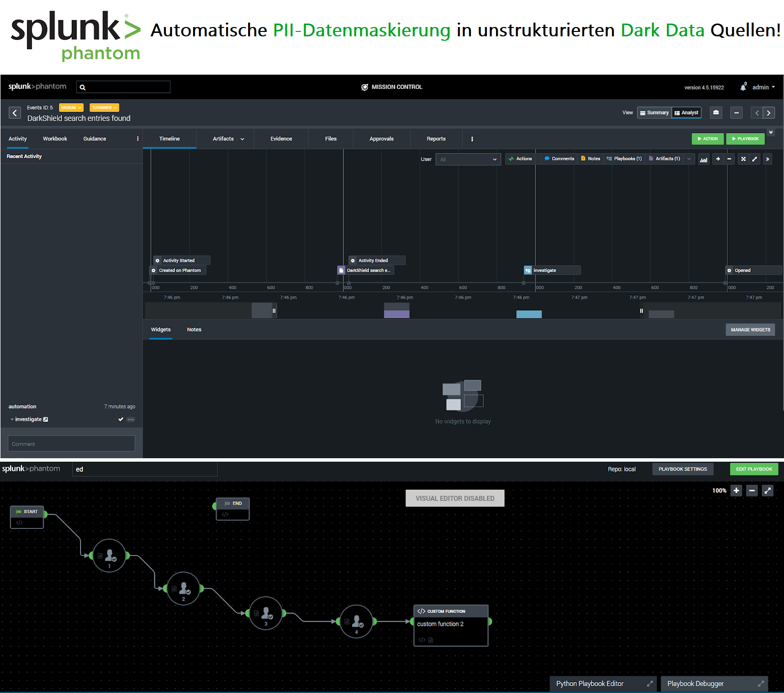The image size is (784, 693).
Task: Switch to the Workbook tab
Action: pyautogui.click(x=55, y=139)
